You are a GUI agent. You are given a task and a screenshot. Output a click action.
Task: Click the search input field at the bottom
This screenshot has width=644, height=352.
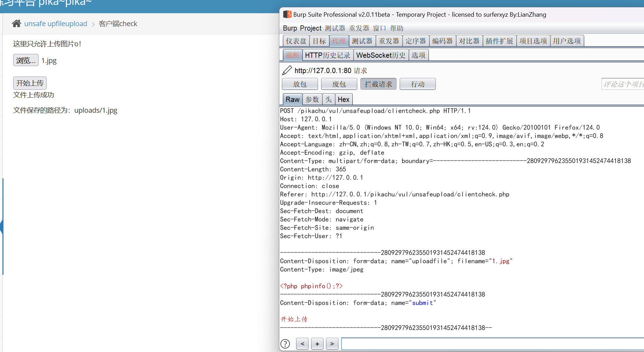click(492, 344)
